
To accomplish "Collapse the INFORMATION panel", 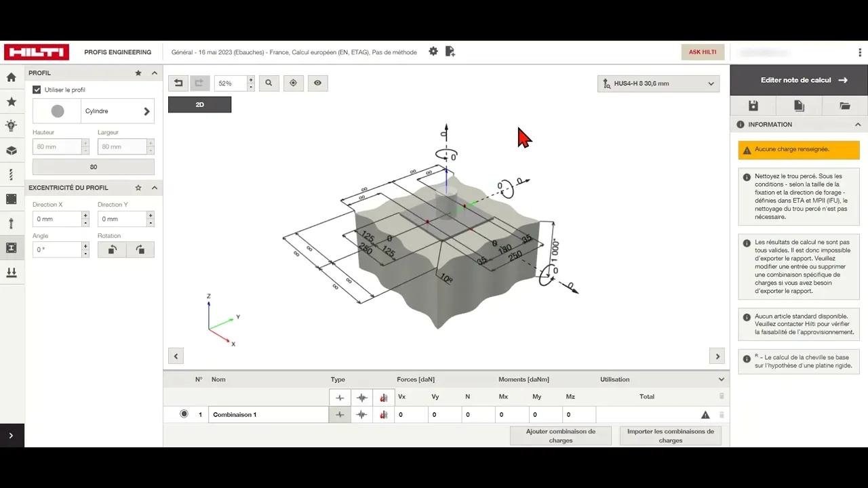I will tap(858, 125).
